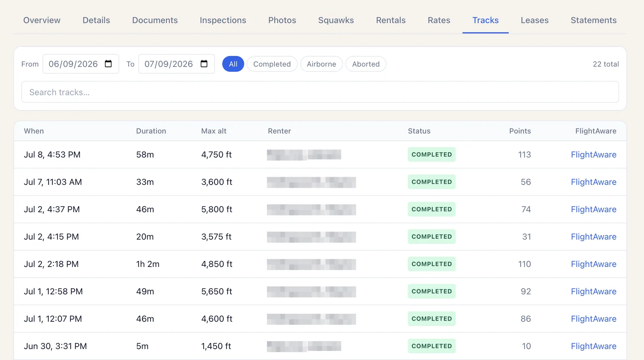644x360 pixels.
Task: Open FlightAware link for Jul 2, 4:37 PM
Action: pos(594,209)
